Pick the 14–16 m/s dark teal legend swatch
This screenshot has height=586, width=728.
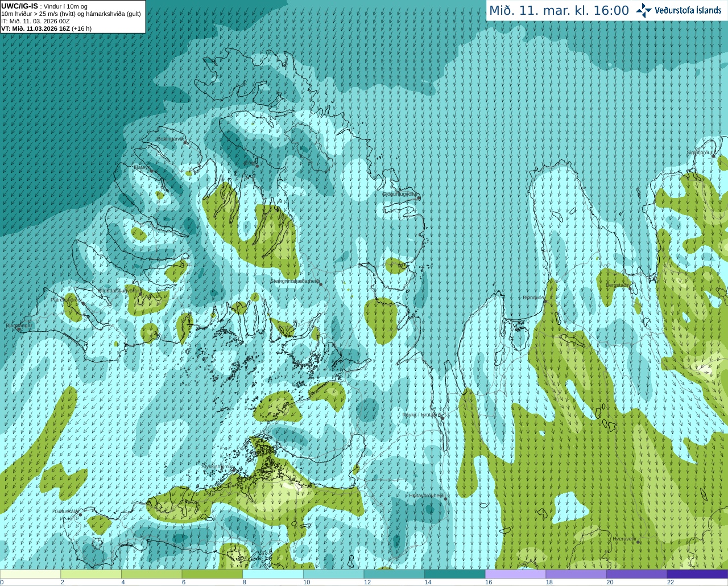point(454,574)
